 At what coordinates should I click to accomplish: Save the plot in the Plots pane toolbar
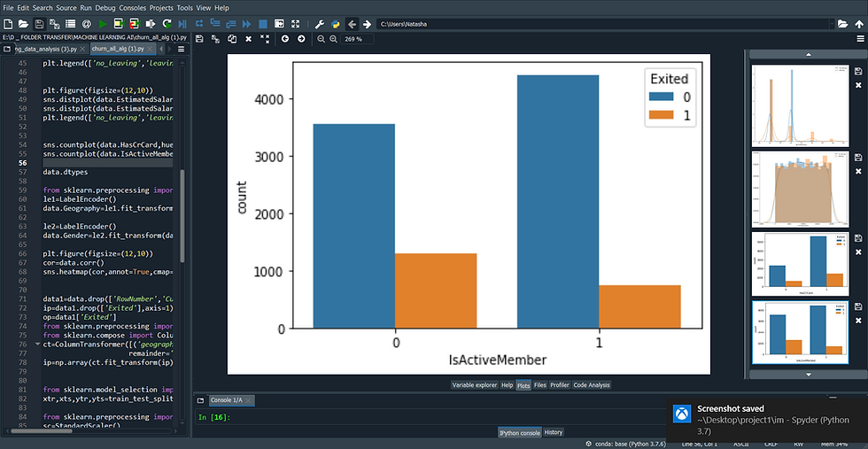coord(199,39)
